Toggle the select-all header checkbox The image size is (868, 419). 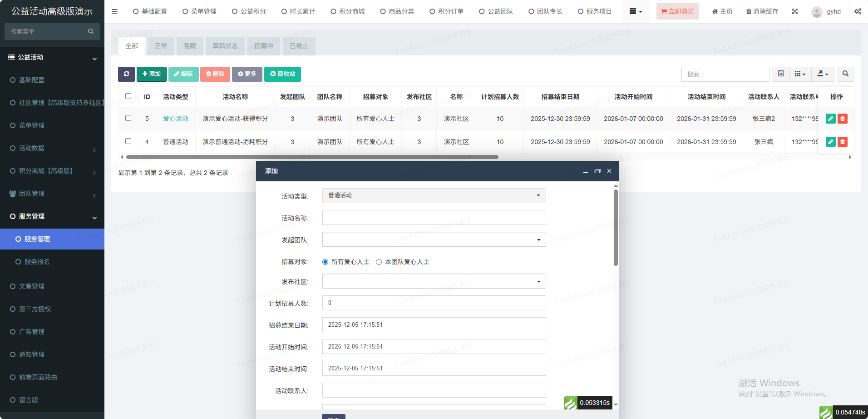(128, 96)
